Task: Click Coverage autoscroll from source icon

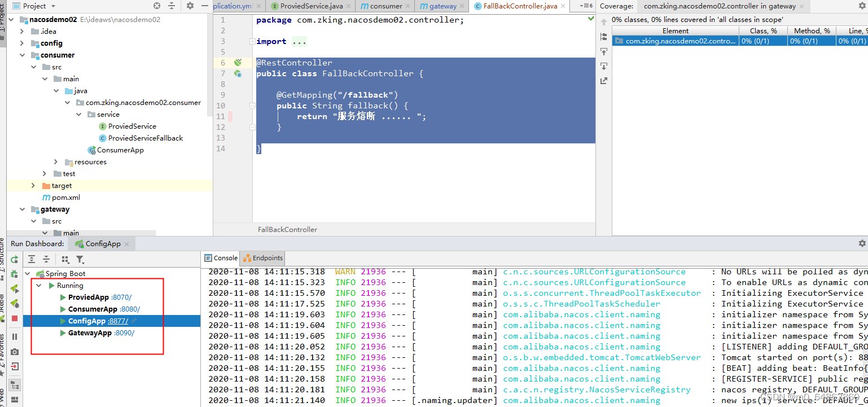Action: point(604,65)
